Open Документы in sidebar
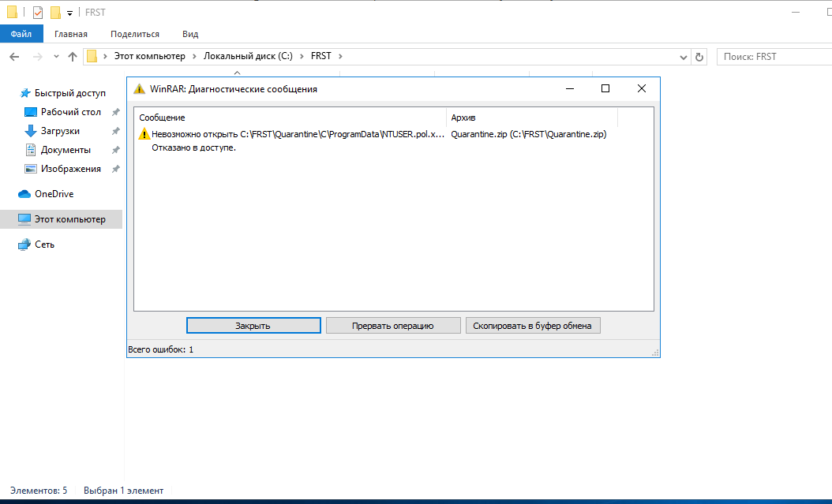Screen dimensions: 832x504 [66, 150]
